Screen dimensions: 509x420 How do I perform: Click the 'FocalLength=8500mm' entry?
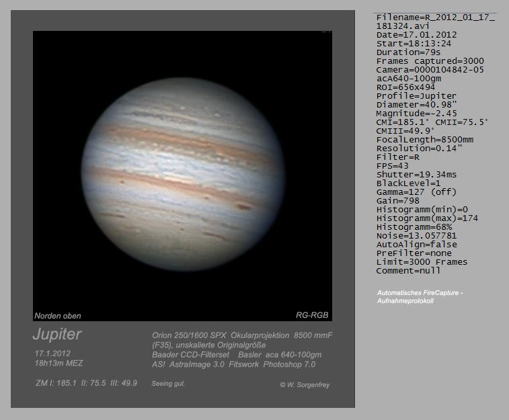pos(425,140)
